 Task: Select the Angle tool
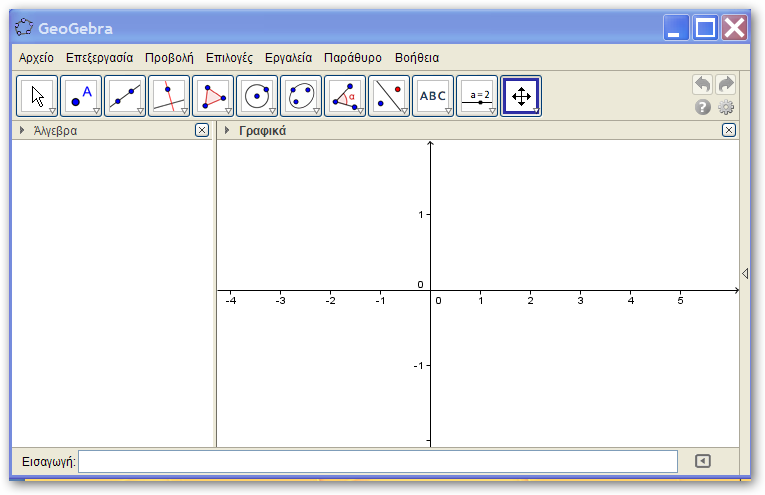coord(345,96)
